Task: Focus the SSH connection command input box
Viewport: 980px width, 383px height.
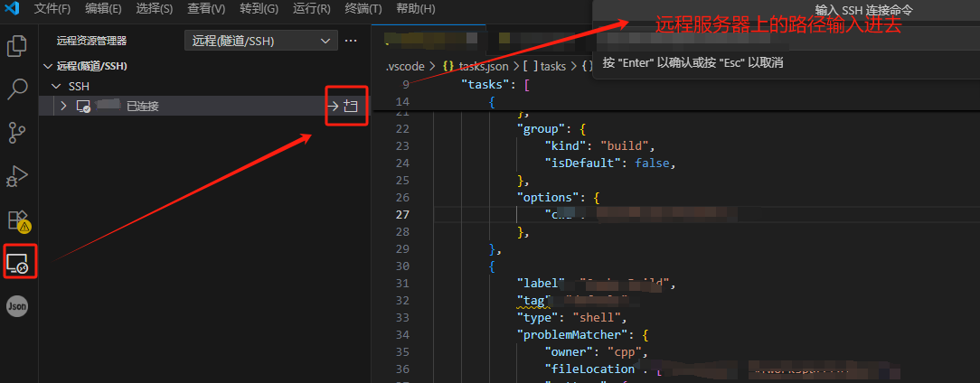Action: (x=787, y=40)
